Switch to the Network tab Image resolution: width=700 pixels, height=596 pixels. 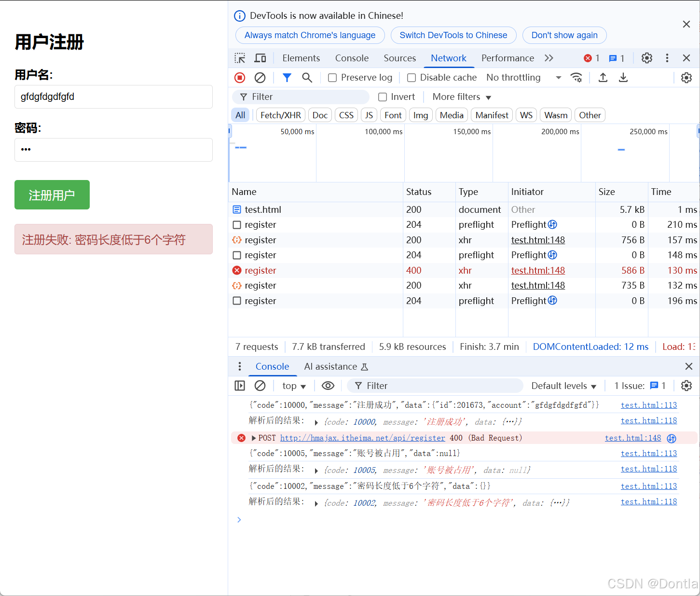pyautogui.click(x=449, y=58)
